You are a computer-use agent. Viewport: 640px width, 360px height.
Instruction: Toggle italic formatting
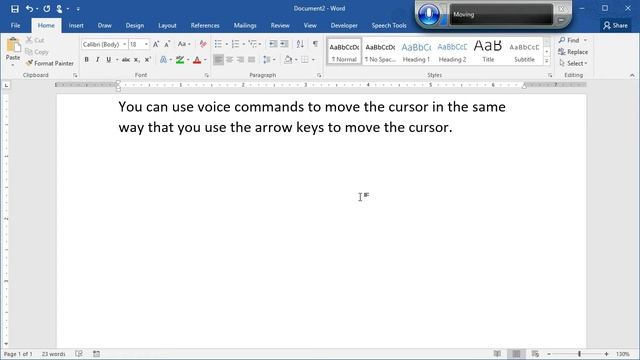click(98, 60)
